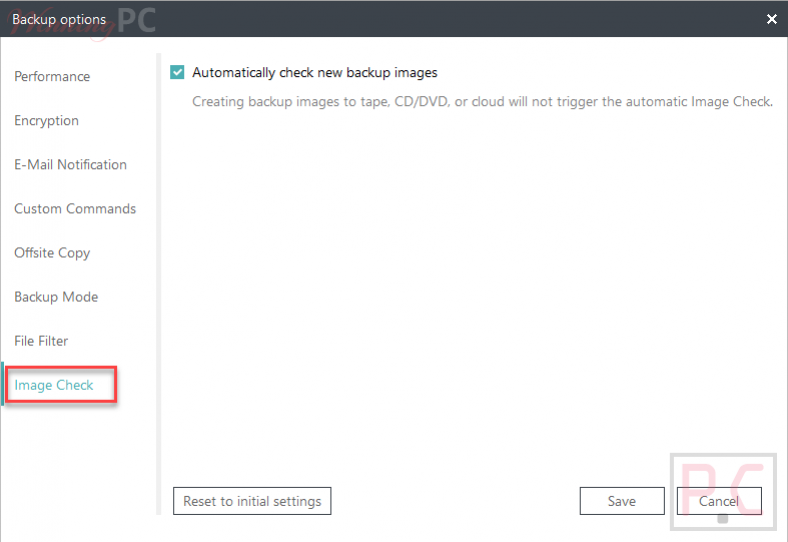This screenshot has width=788, height=542.
Task: Click the note about tape, CD/DVD, or cloud
Action: [482, 102]
